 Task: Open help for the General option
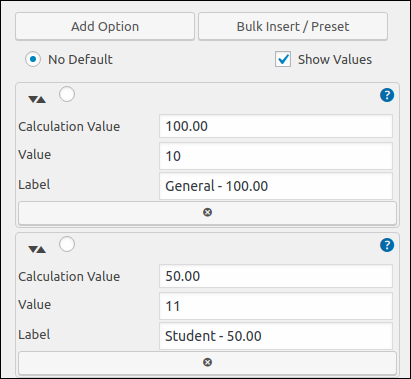point(387,95)
